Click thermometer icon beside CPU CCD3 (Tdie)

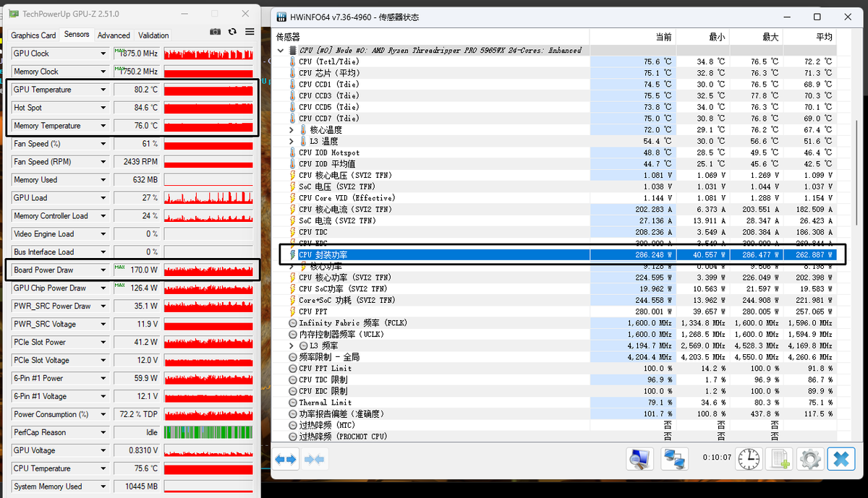click(x=292, y=96)
